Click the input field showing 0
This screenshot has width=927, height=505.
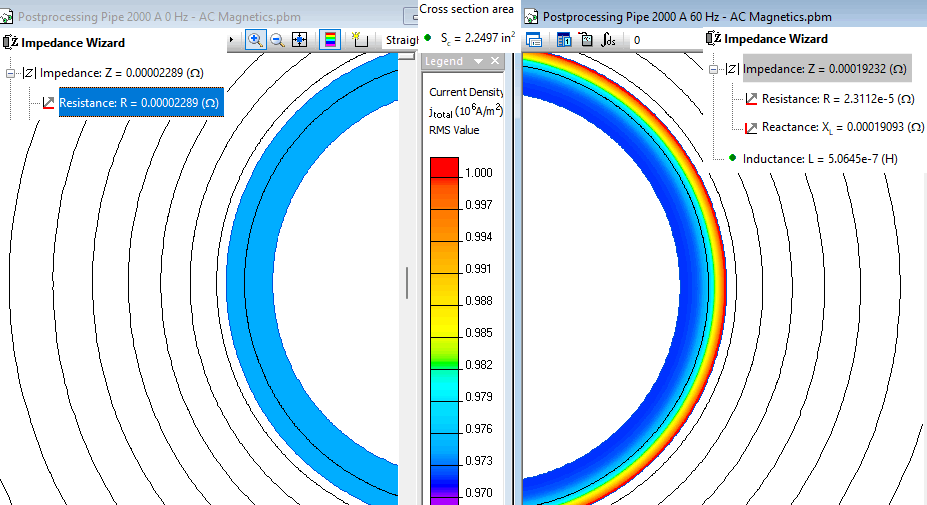click(665, 40)
